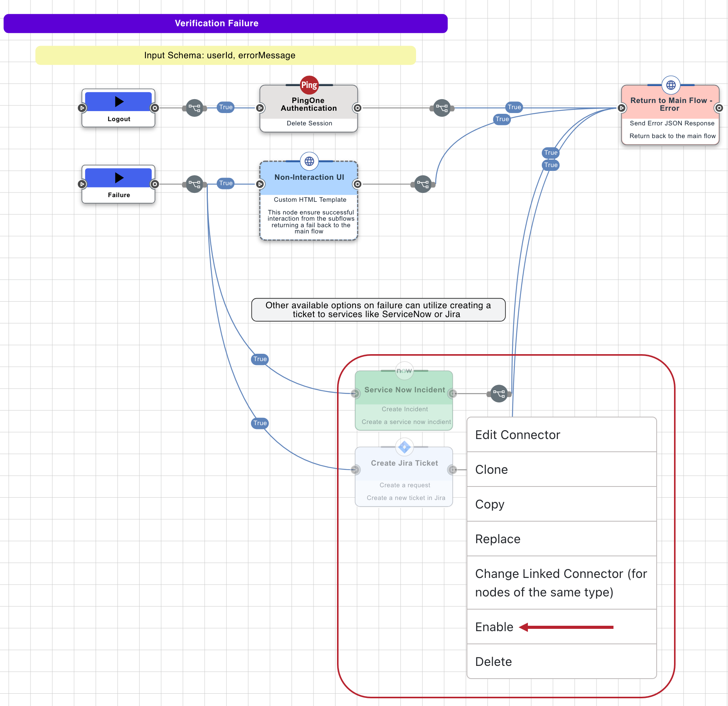Choose Edit Connector from the context menu
This screenshot has height=706, width=728.
(517, 435)
